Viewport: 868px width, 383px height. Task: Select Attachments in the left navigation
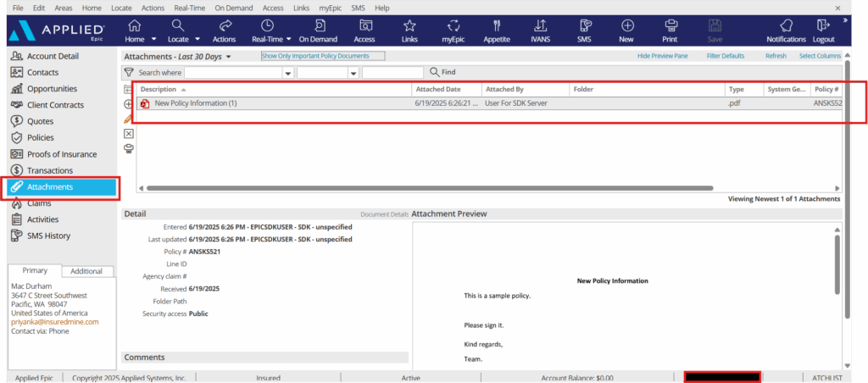(x=60, y=187)
